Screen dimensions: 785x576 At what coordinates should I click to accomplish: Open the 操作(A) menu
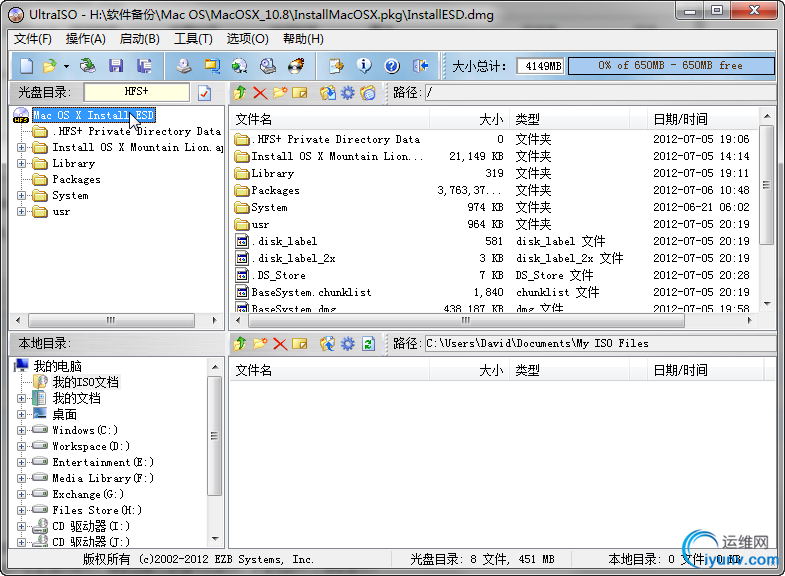click(x=86, y=39)
